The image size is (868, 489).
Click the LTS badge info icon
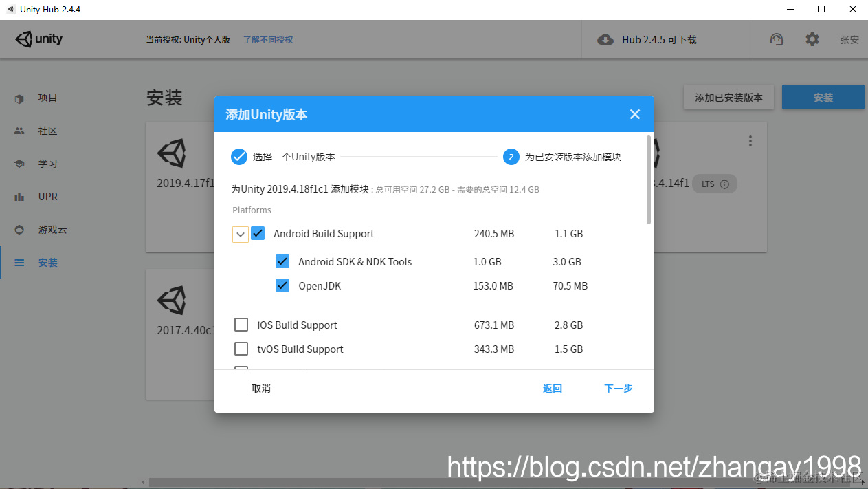coord(726,184)
